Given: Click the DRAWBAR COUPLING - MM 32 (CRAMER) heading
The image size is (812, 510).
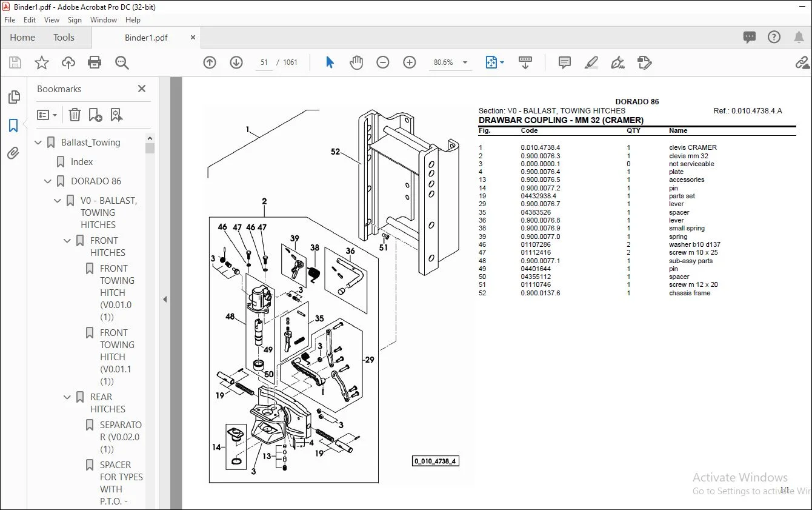Looking at the screenshot, I should pyautogui.click(x=561, y=120).
